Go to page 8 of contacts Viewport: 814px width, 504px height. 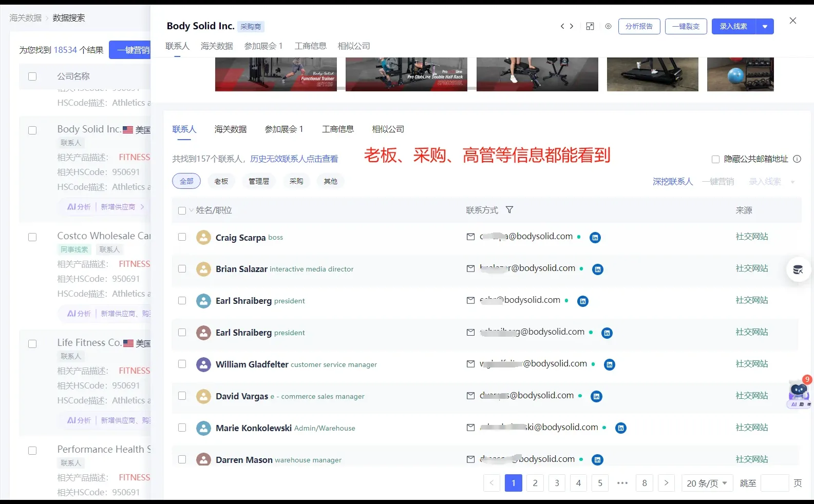pyautogui.click(x=645, y=483)
